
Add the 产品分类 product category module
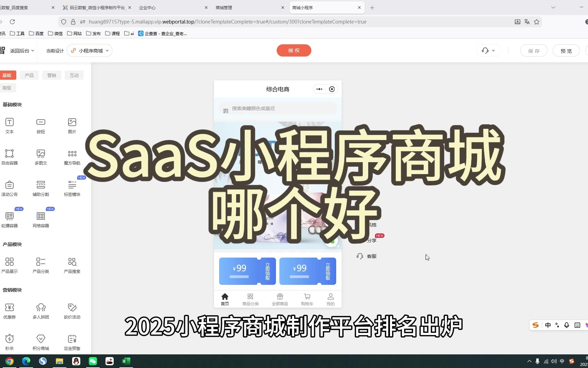tap(41, 265)
